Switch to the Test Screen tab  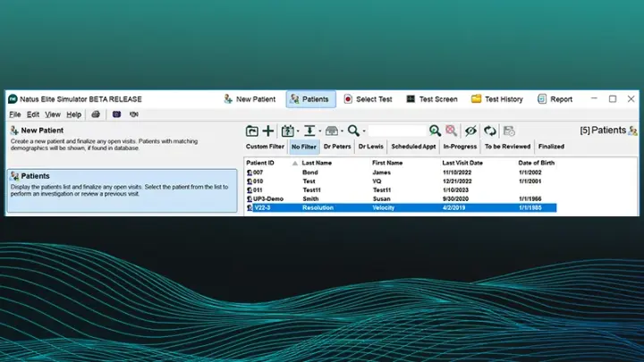coord(432,99)
